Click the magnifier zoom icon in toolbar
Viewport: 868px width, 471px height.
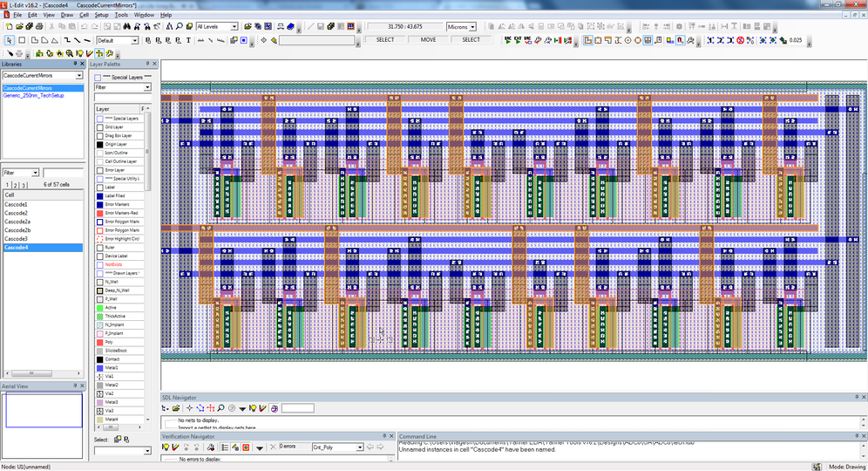point(179,27)
